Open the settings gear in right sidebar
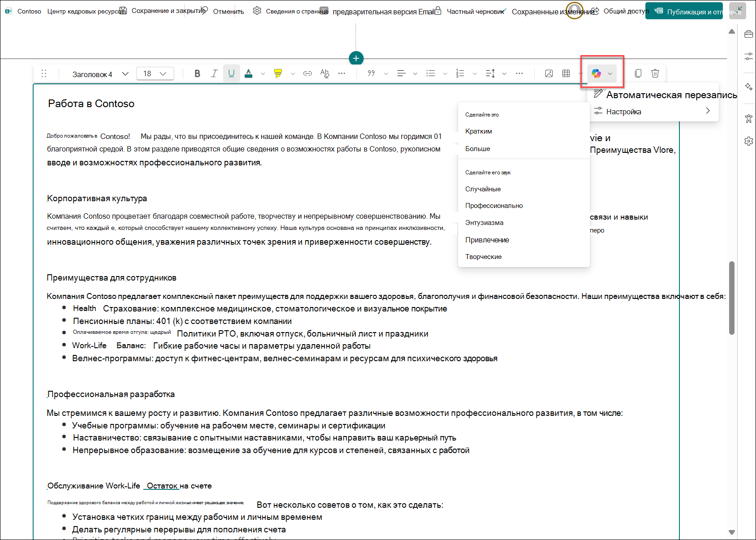Viewport: 756px width, 540px height. 748,141
